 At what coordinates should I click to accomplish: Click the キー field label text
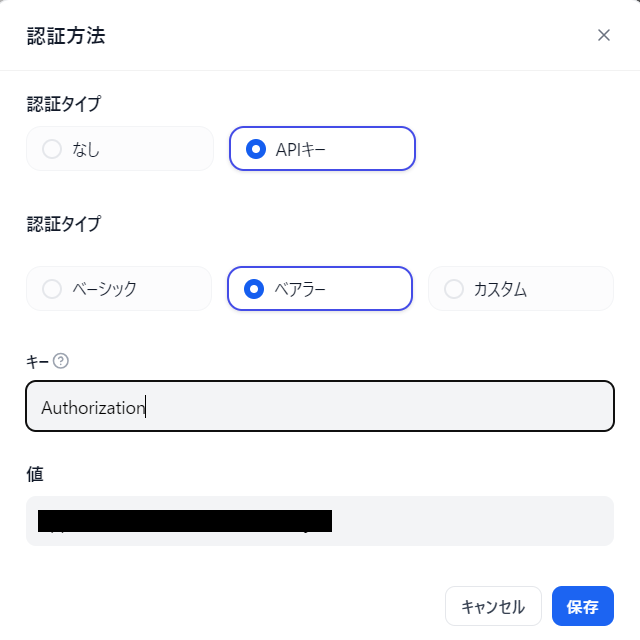coord(37,362)
